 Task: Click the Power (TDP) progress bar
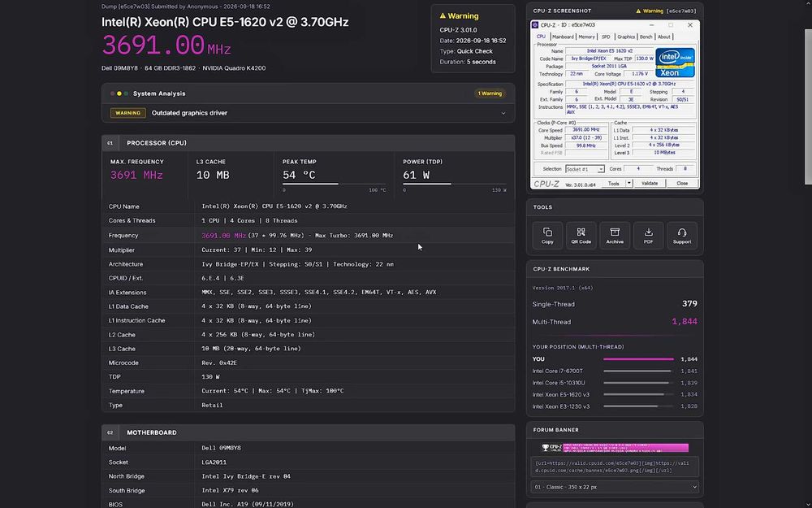tap(455, 184)
